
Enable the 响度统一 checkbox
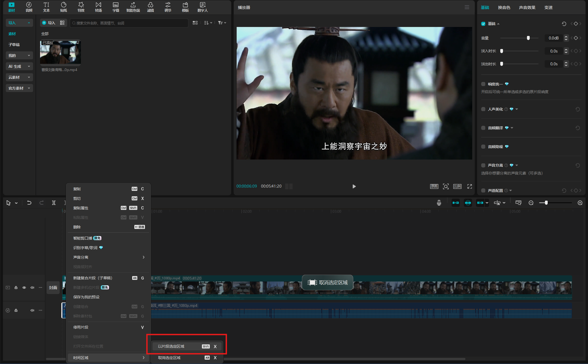pos(483,84)
